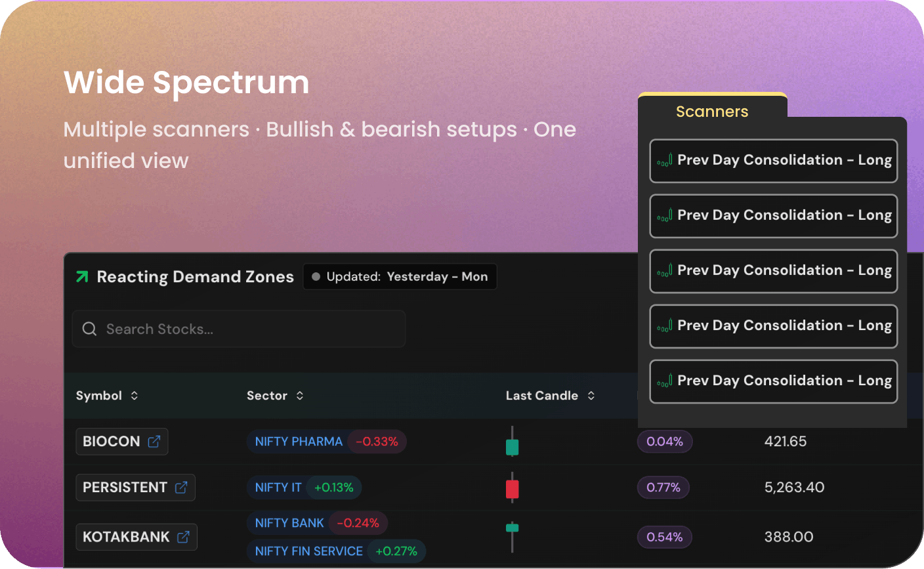Select last Prev Day Consolidation – Long scanner
This screenshot has height=569, width=924.
coord(774,381)
